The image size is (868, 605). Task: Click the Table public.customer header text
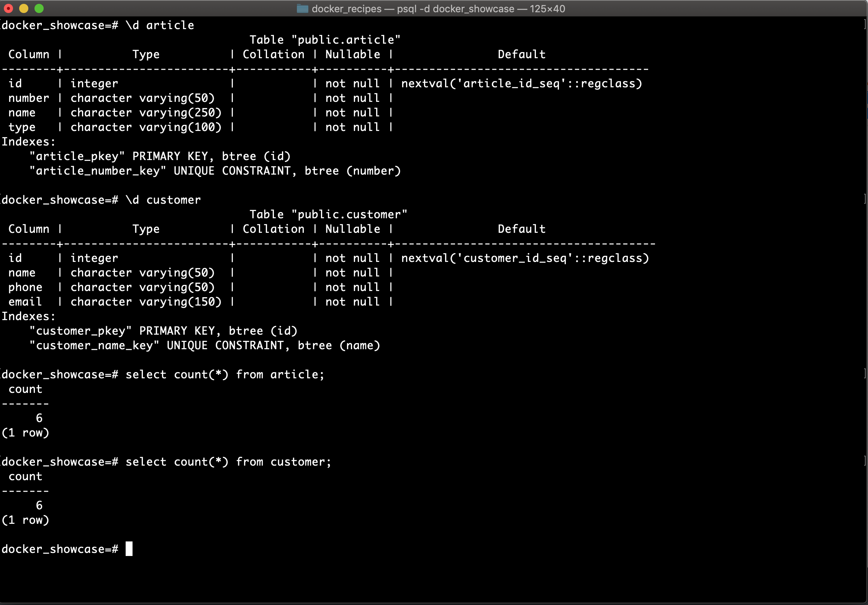(328, 214)
